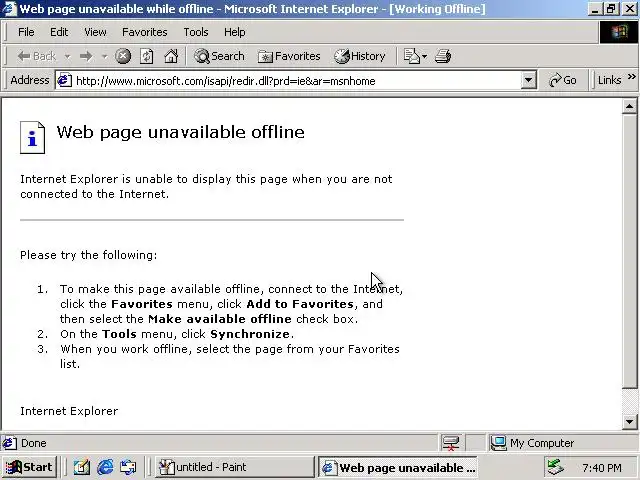640x480 pixels.
Task: Open the File menu
Action: [26, 32]
